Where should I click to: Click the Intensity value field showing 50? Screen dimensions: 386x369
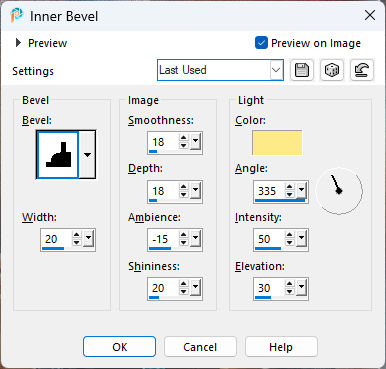(269, 239)
